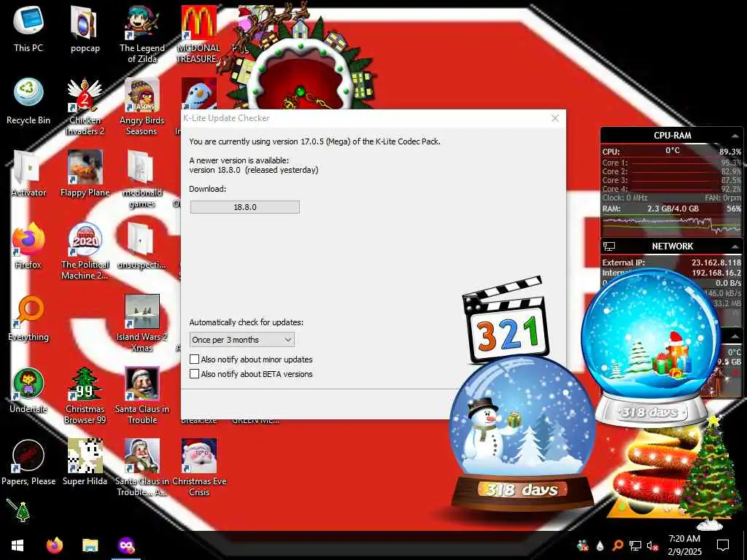
Task: Launch Santa Claus in Trouble shortcut
Action: pyautogui.click(x=142, y=396)
